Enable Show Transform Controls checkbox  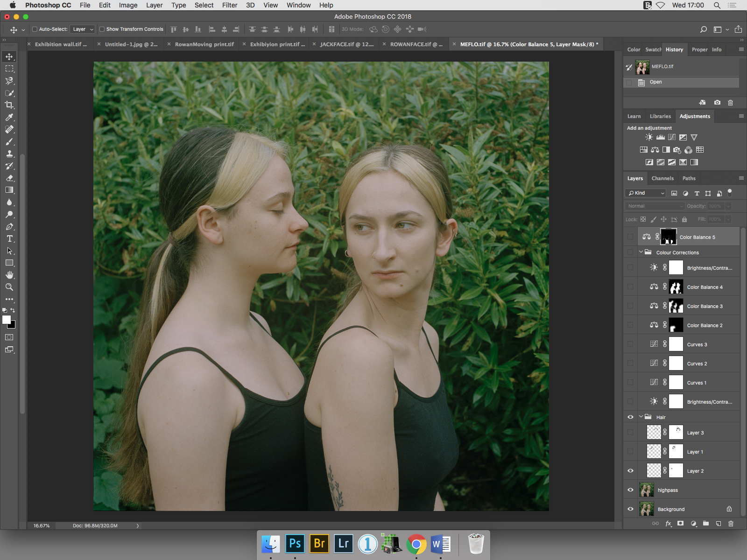click(x=102, y=29)
